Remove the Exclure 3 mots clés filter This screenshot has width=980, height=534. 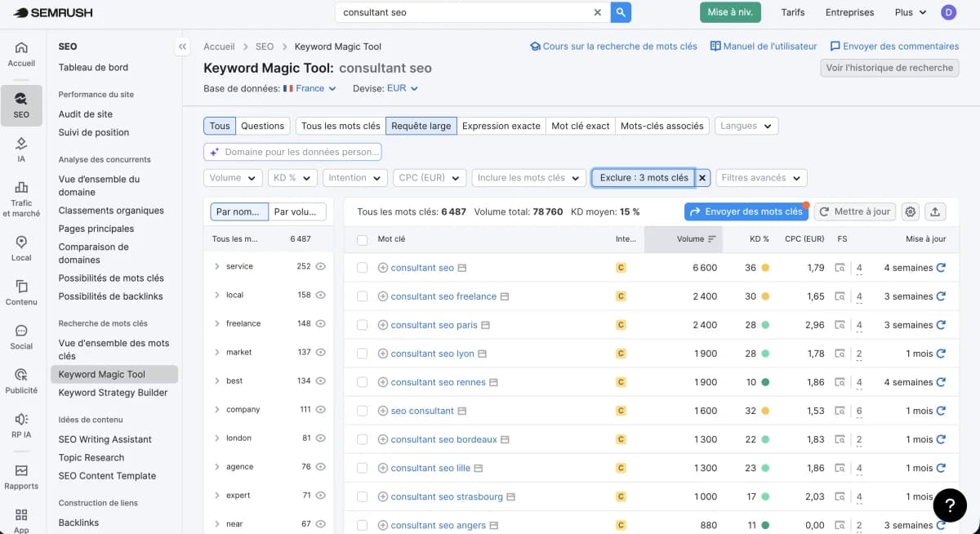coord(702,177)
